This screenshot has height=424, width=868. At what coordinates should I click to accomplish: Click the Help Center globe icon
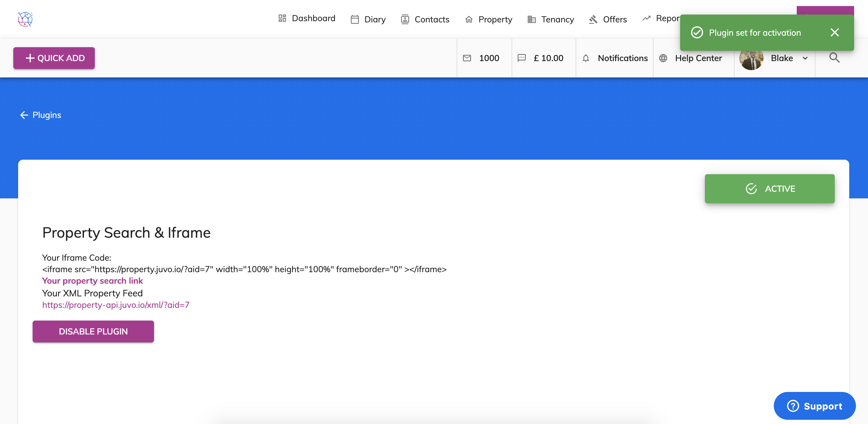663,58
